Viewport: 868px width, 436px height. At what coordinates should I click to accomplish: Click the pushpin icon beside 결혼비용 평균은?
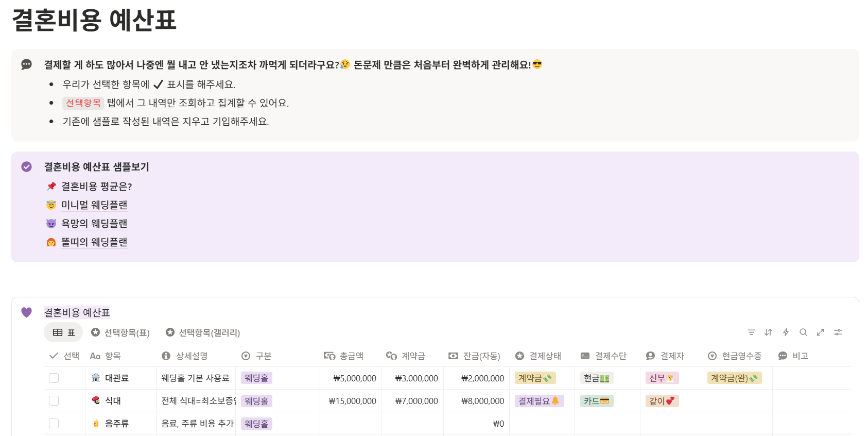click(51, 186)
